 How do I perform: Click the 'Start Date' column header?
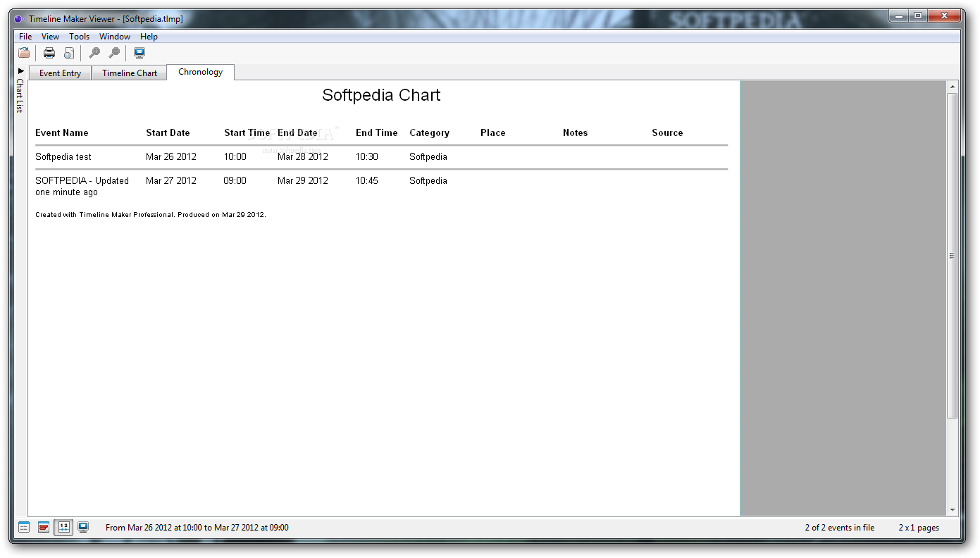pos(168,132)
